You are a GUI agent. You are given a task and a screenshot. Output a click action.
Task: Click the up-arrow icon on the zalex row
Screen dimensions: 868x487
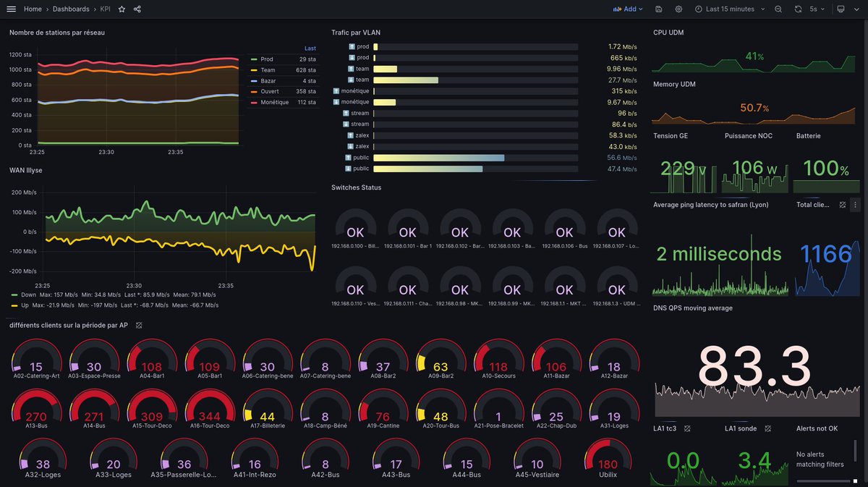(352, 135)
